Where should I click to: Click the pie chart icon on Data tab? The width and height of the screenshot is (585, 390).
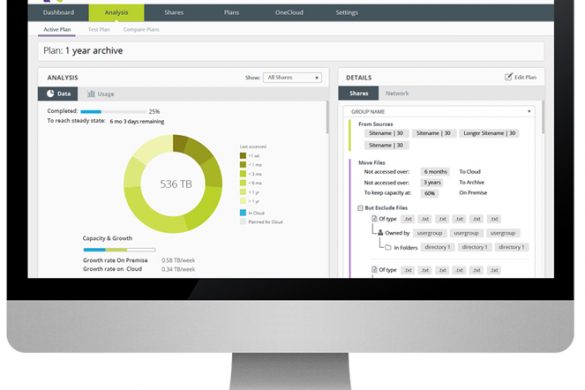point(50,94)
